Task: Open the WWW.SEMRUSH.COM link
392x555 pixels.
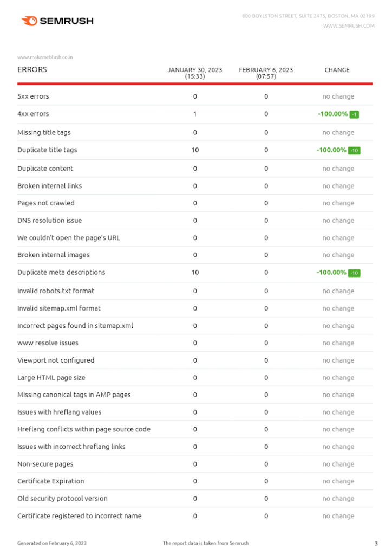Action: (x=349, y=26)
